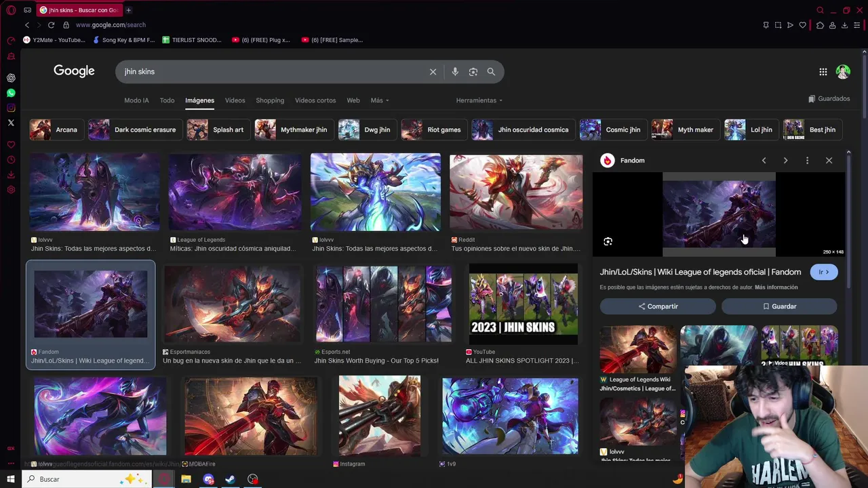Open the Guardados saved items link
The width and height of the screenshot is (868, 488).
tap(829, 99)
